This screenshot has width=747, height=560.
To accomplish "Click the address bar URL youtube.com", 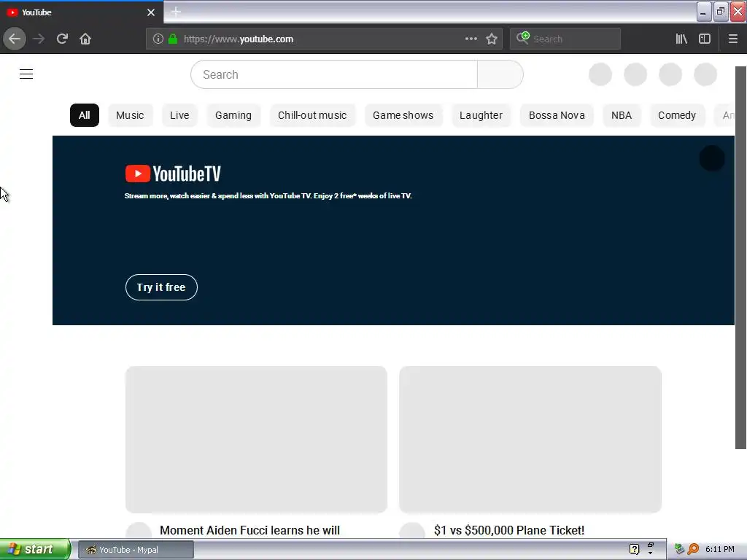I will point(239,39).
